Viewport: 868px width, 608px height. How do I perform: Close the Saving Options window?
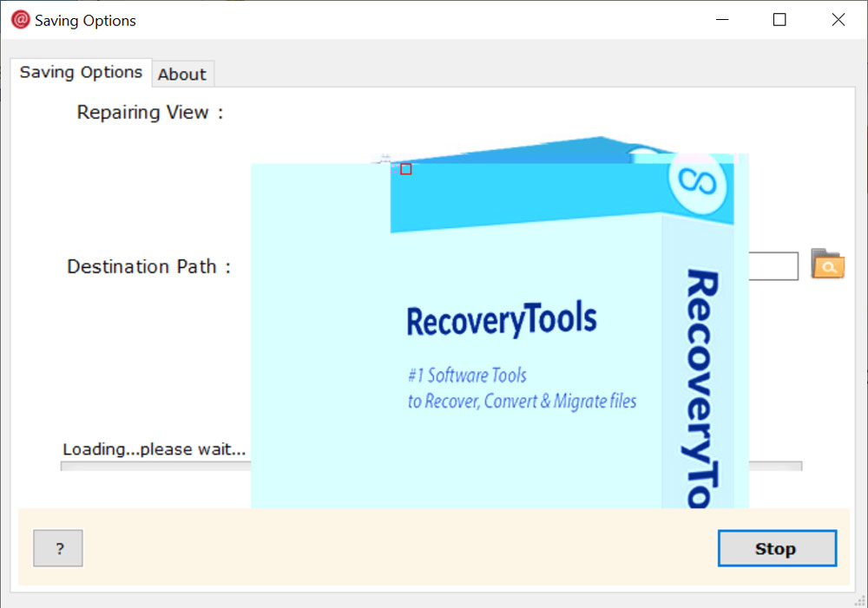[x=838, y=20]
